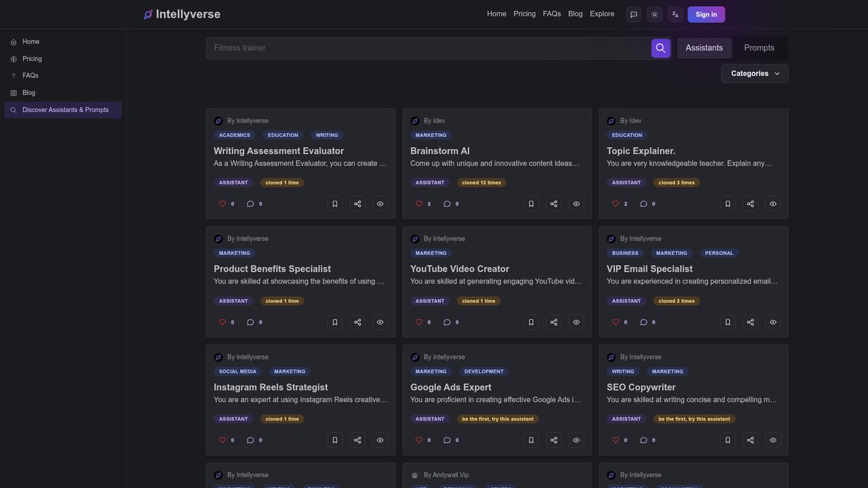Like the Instagram Reels Strategist card

click(222, 440)
